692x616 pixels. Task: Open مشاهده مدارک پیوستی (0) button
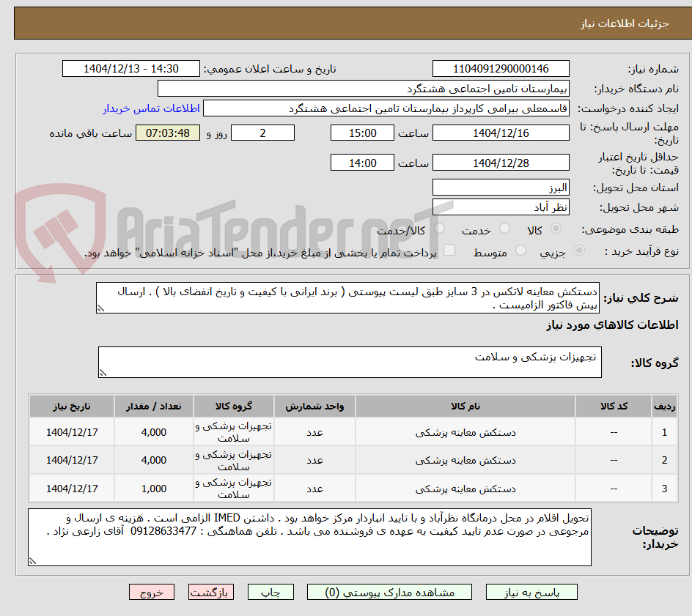pos(389,592)
